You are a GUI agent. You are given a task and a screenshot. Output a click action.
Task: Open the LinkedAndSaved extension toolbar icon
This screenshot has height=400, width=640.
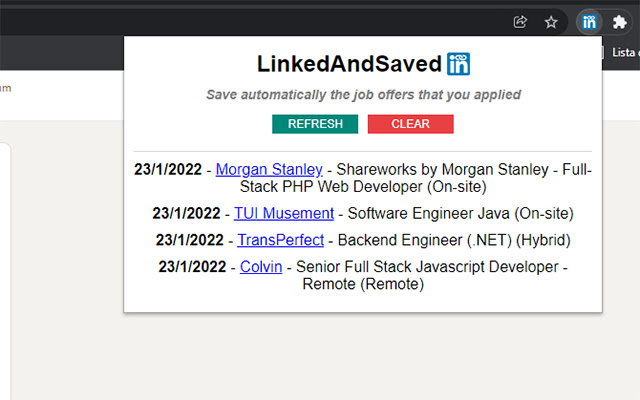tap(589, 22)
